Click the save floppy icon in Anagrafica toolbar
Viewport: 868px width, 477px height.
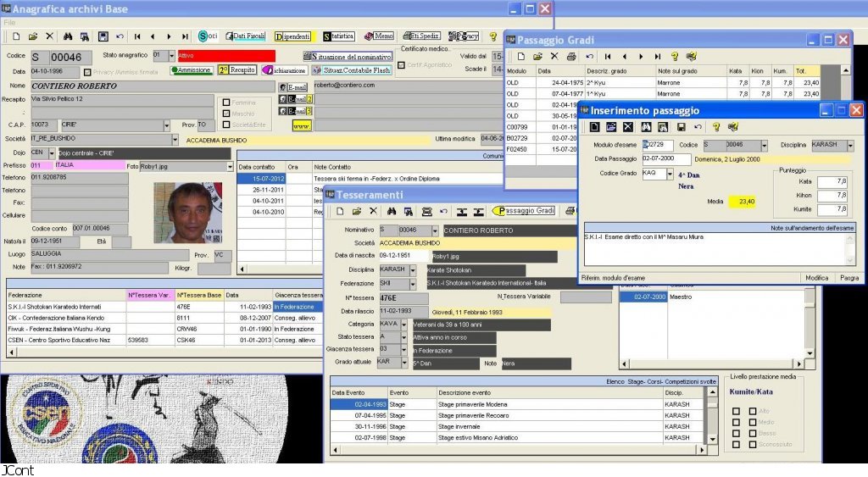tap(103, 36)
